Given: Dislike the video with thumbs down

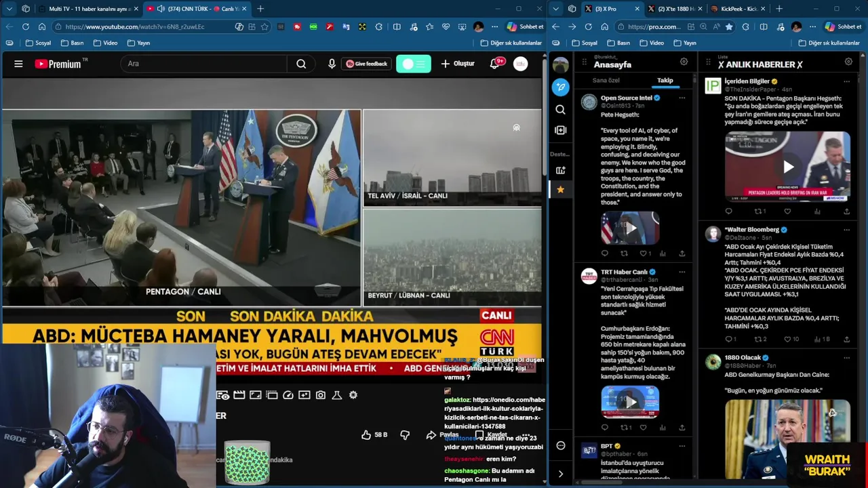Looking at the screenshot, I should 405,434.
